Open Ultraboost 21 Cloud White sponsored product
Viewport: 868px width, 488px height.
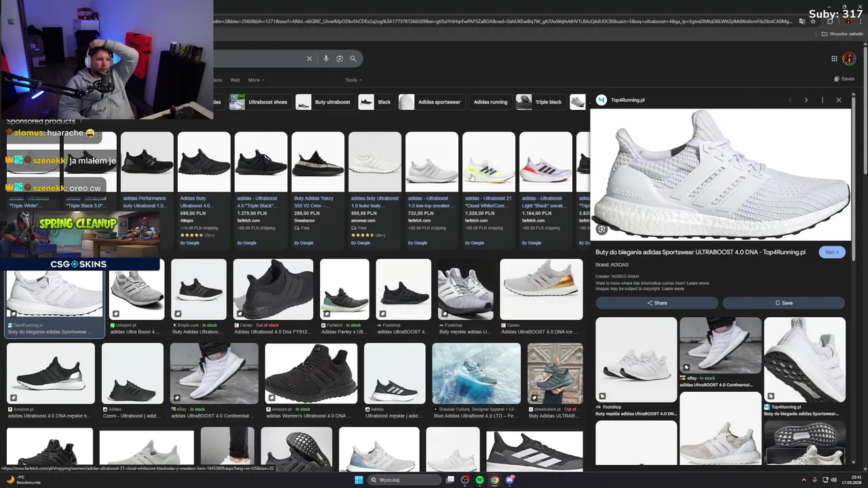[489, 188]
